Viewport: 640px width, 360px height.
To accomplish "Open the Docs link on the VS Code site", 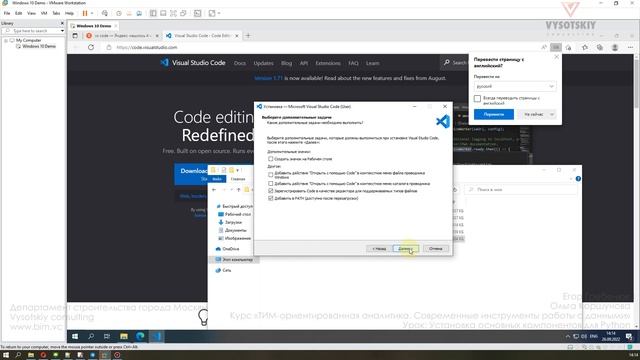I will pos(240,63).
